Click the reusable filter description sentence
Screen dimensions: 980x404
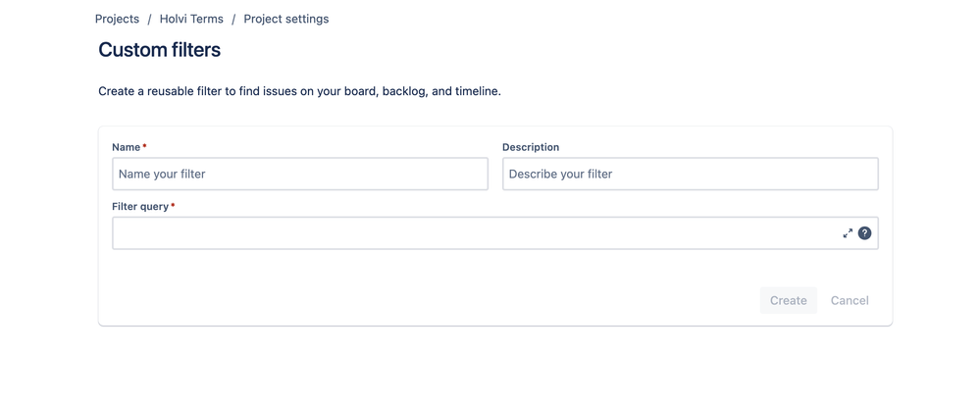pos(299,91)
